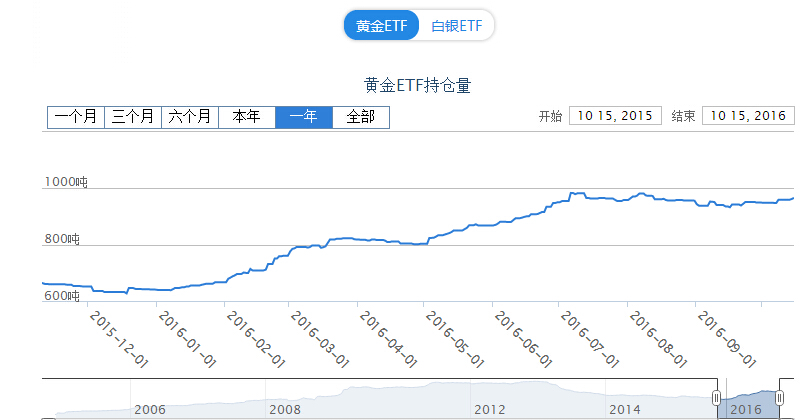Click 2014 on the navigator timeline
Screen dimensions: 801x420
tap(625, 410)
